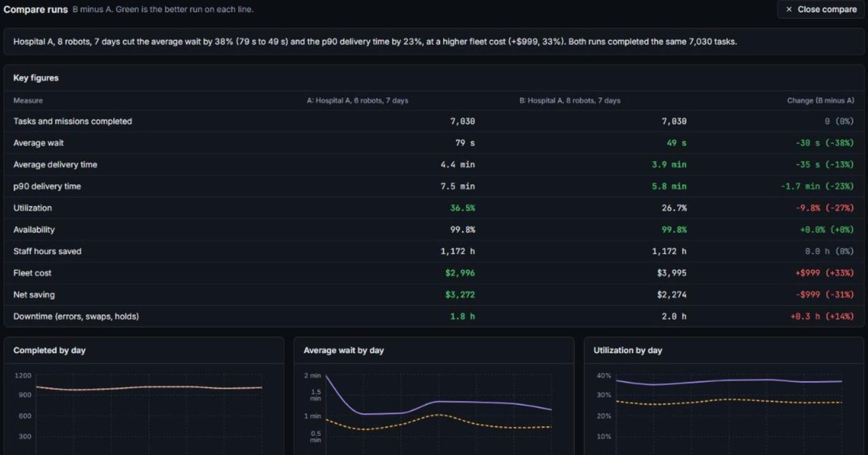
Task: Click the +0.3 h (+14%) change value
Action: click(x=822, y=317)
